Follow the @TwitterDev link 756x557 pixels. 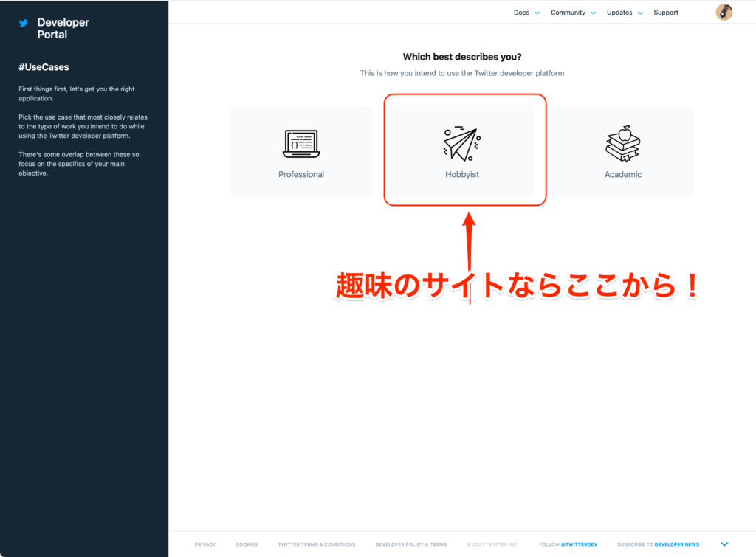579,544
